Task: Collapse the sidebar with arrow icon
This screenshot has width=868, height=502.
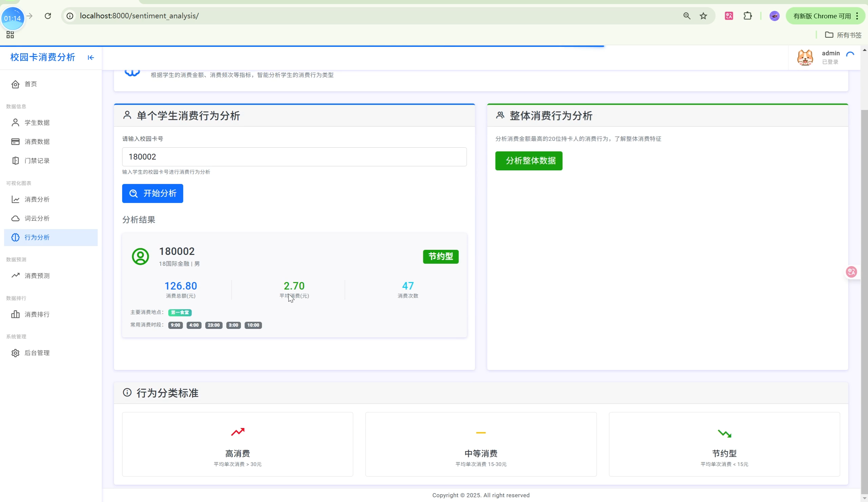Action: tap(91, 58)
